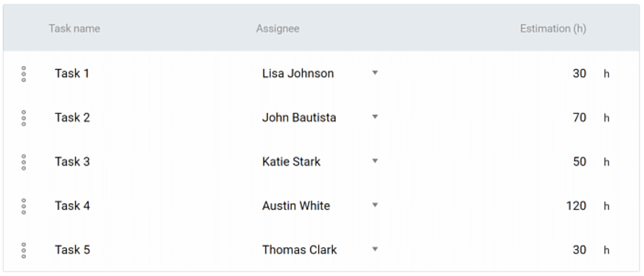The width and height of the screenshot is (644, 276).
Task: Click the drag handle icon for Task 2
Action: click(x=24, y=118)
